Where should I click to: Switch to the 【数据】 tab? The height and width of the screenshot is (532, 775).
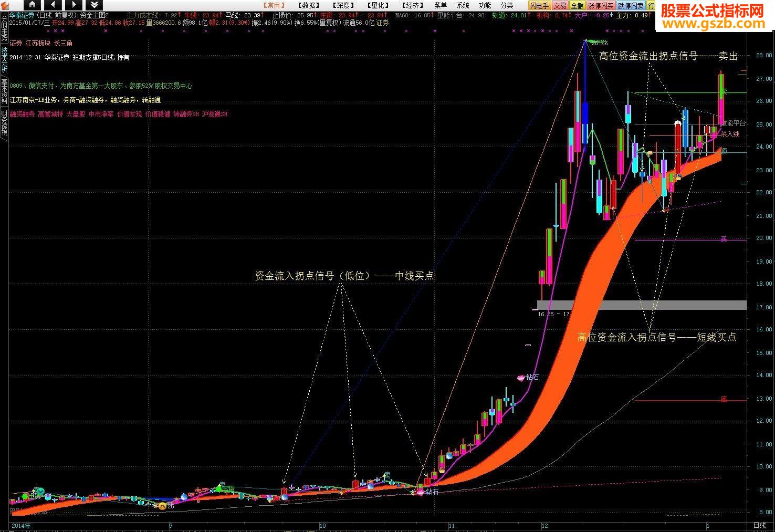tap(308, 5)
